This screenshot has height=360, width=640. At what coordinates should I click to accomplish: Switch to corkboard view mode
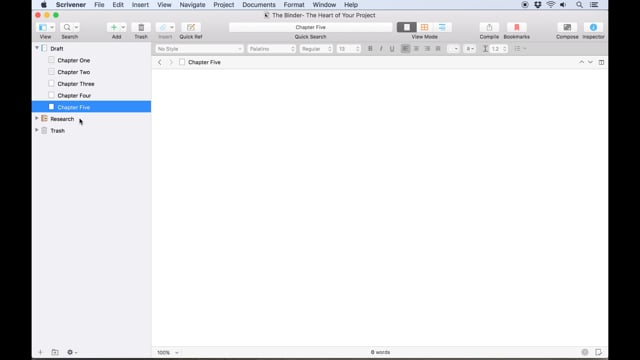coord(424,27)
